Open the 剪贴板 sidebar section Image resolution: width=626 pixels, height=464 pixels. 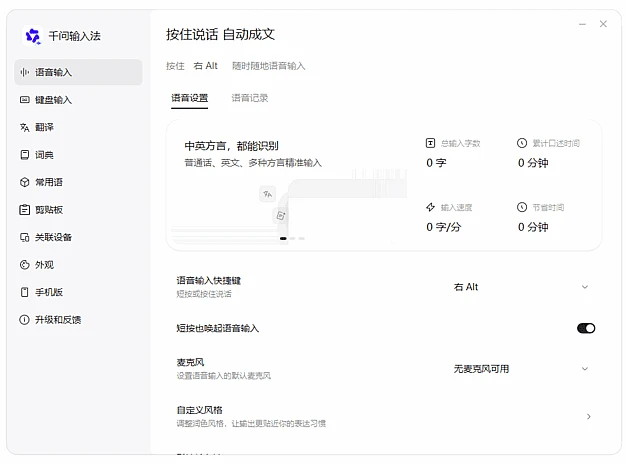coord(78,210)
